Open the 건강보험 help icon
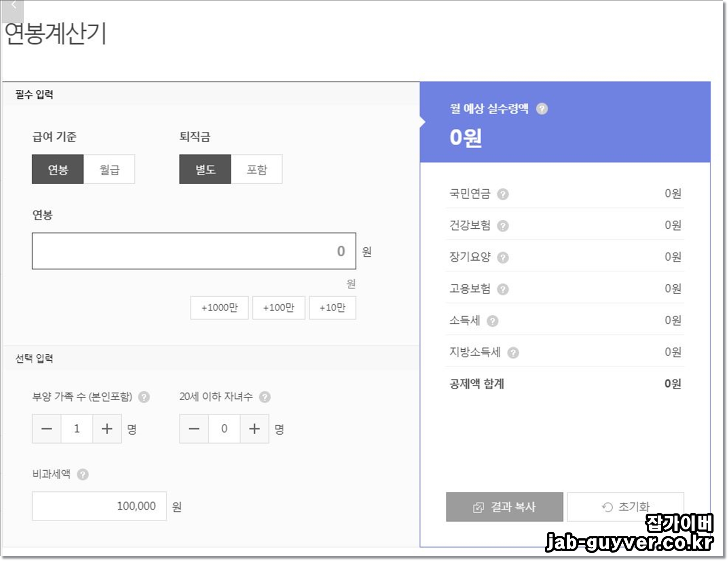Image resolution: width=728 pixels, height=561 pixels. 503,225
